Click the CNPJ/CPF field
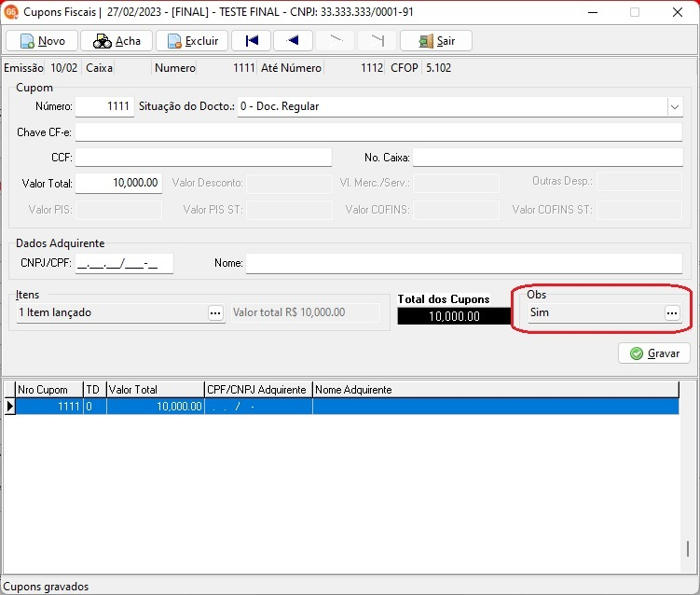This screenshot has width=700, height=595. point(124,263)
